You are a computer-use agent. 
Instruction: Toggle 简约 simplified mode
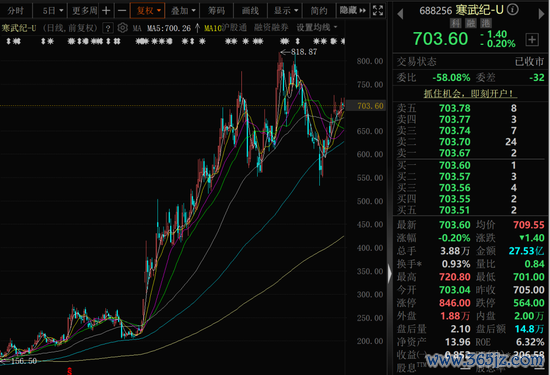click(x=318, y=11)
